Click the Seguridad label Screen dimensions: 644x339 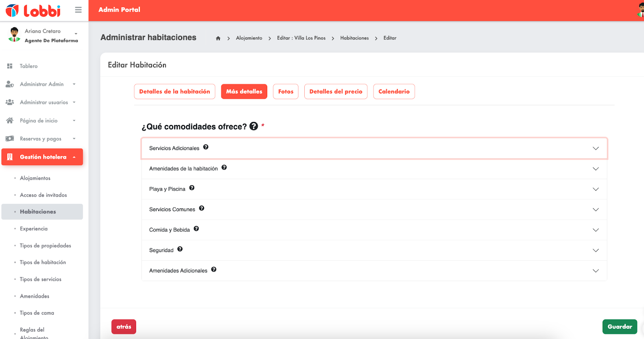pos(161,250)
